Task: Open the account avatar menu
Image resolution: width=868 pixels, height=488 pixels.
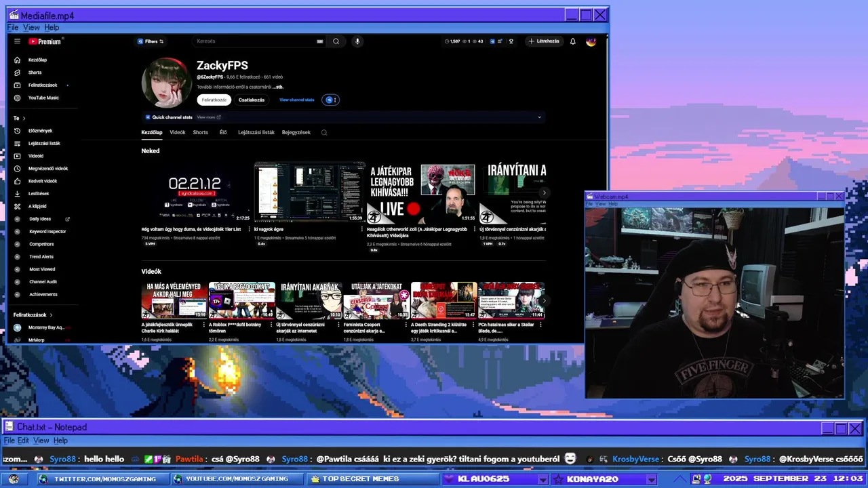Action: [x=591, y=41]
